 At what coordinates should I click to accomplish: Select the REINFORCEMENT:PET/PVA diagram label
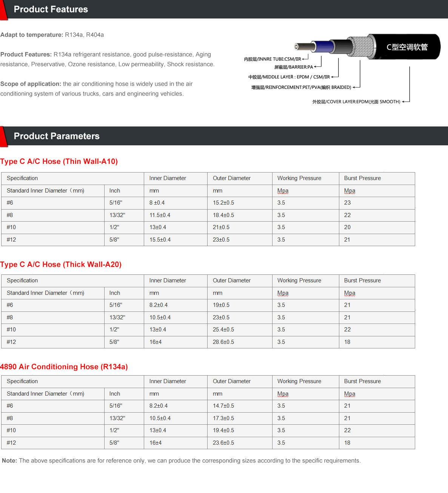(x=301, y=88)
